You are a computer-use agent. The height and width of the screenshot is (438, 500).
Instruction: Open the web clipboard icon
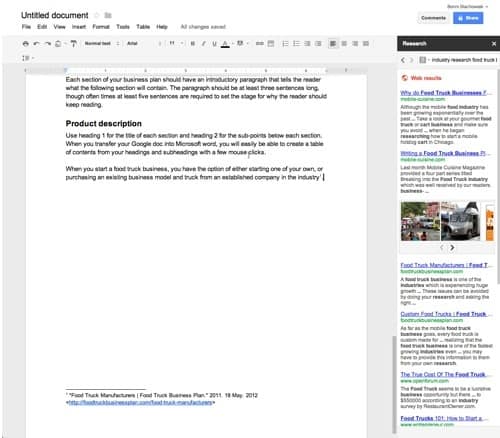pos(58,44)
